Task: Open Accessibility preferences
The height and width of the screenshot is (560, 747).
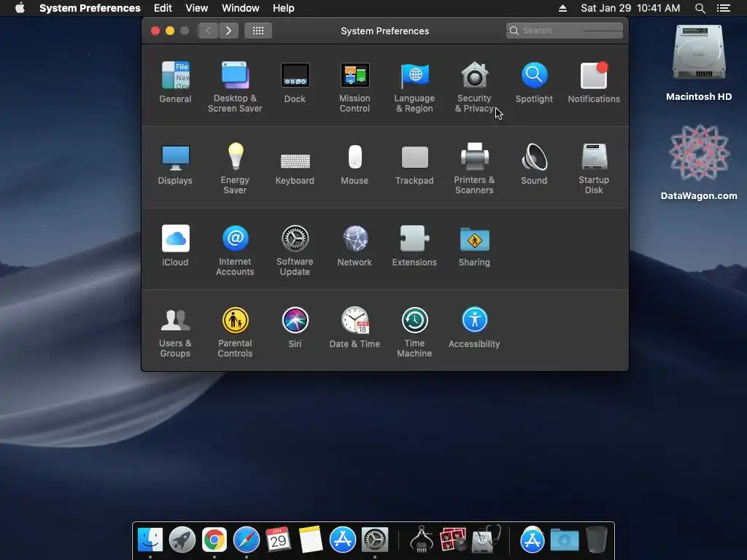Action: click(x=474, y=327)
